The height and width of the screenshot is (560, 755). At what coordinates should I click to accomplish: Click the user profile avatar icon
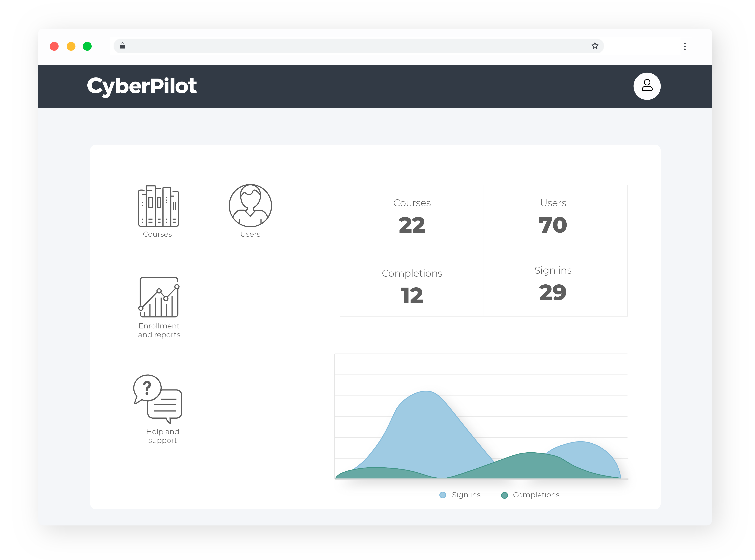pyautogui.click(x=646, y=86)
